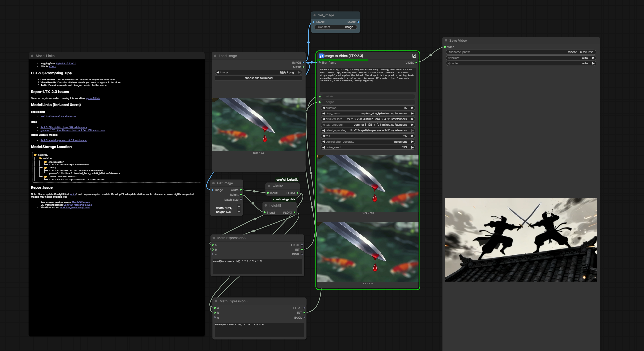This screenshot has height=351, width=644.
Task: Open the ckpt_name selector
Action: [368, 114]
